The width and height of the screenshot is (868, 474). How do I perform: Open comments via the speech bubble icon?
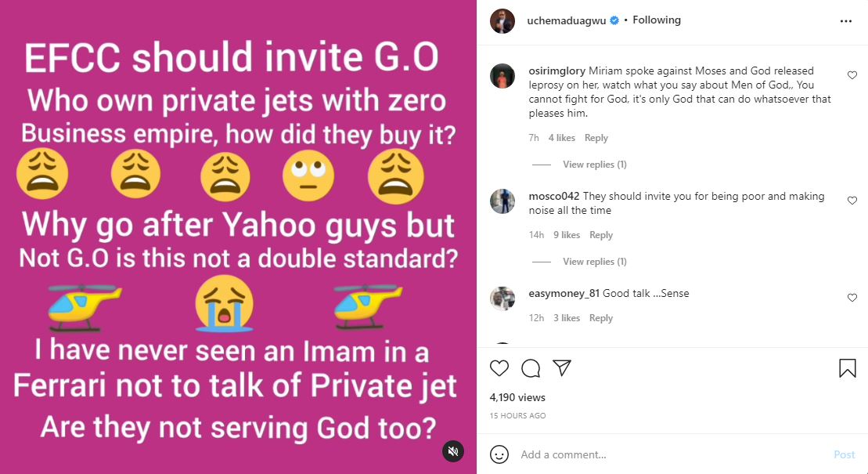[531, 368]
